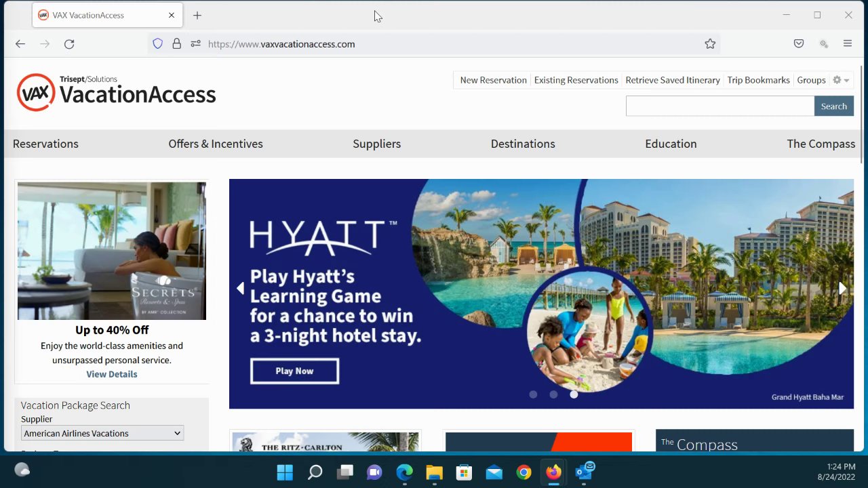Click the Ritz-Carlton promo card
Image resolution: width=868 pixels, height=488 pixels.
pyautogui.click(x=325, y=442)
